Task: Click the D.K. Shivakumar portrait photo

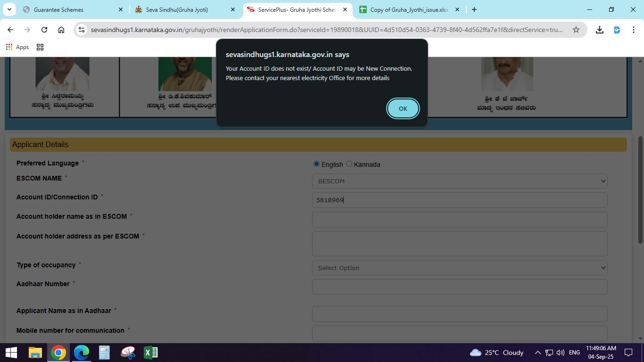Action: tap(185, 74)
